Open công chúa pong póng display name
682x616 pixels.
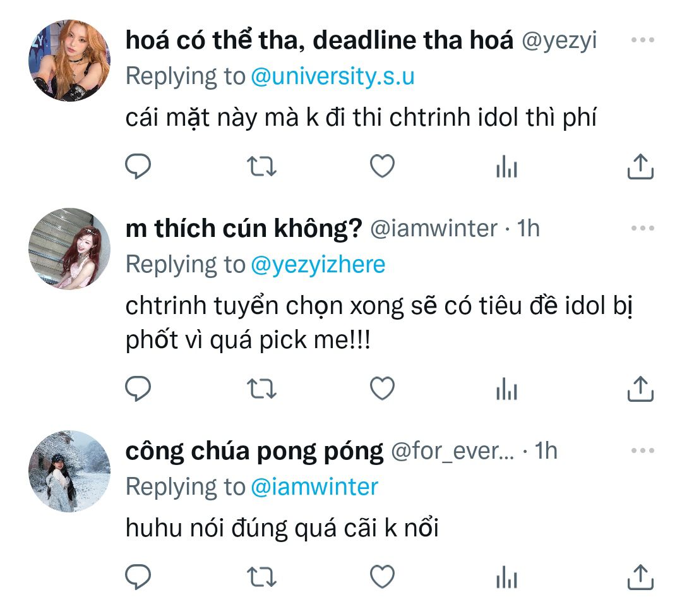(254, 451)
